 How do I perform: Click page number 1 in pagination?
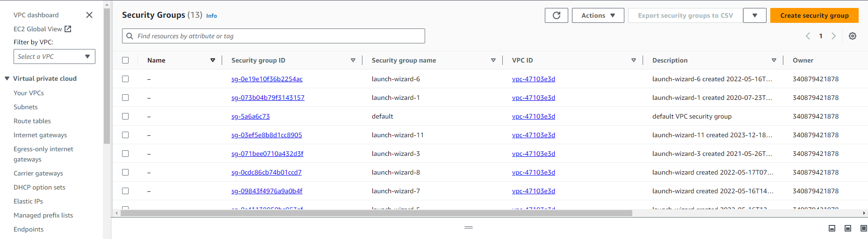point(821,36)
